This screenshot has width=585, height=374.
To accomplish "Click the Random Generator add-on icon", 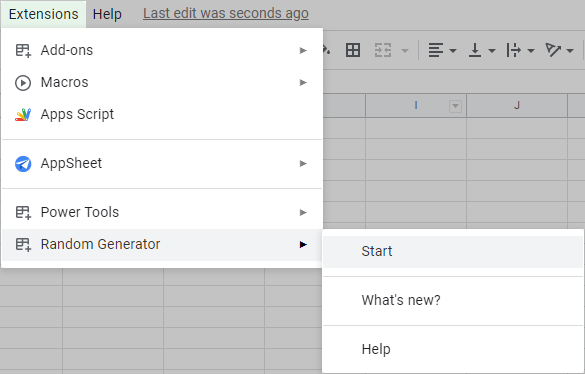I will click(23, 245).
